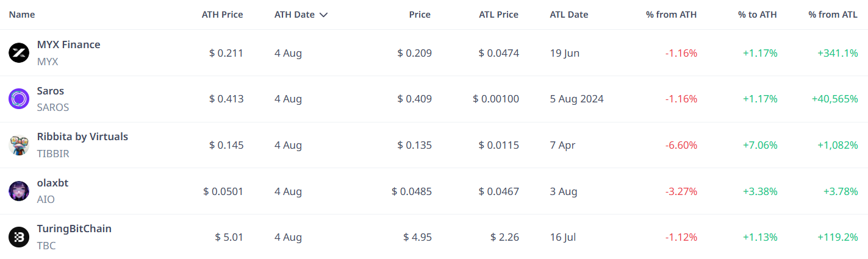Click the TuringBitChain black logo icon
Viewport: 868px width, 259px height.
(19, 237)
